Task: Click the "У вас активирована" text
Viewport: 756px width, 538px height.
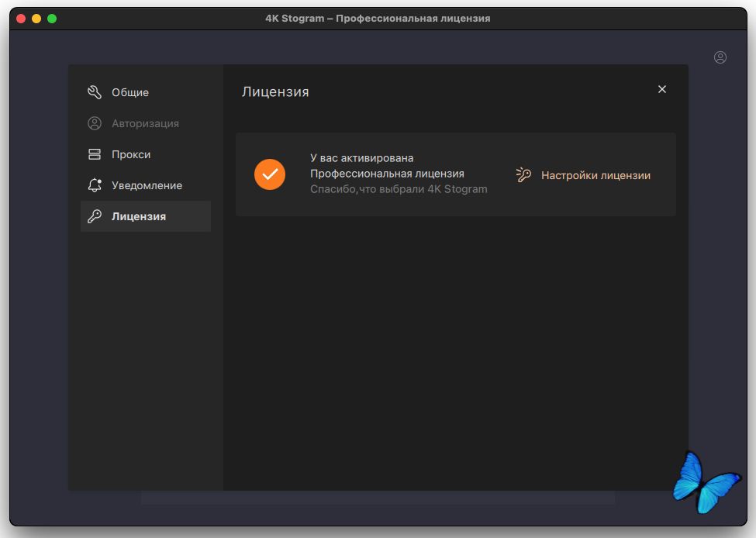Action: click(x=361, y=158)
